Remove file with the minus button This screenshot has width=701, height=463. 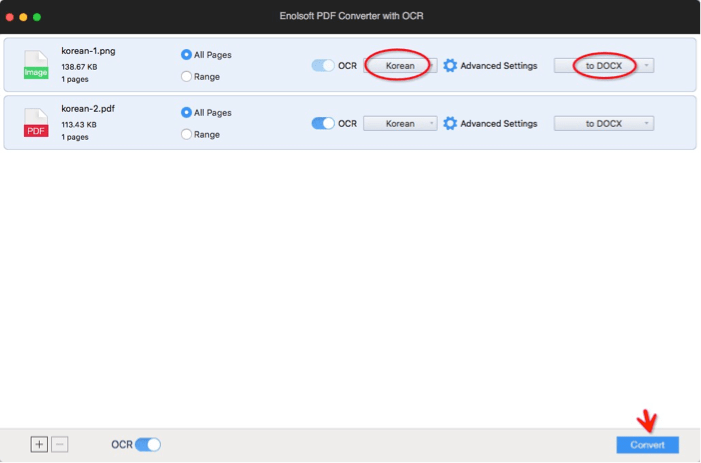[x=60, y=444]
